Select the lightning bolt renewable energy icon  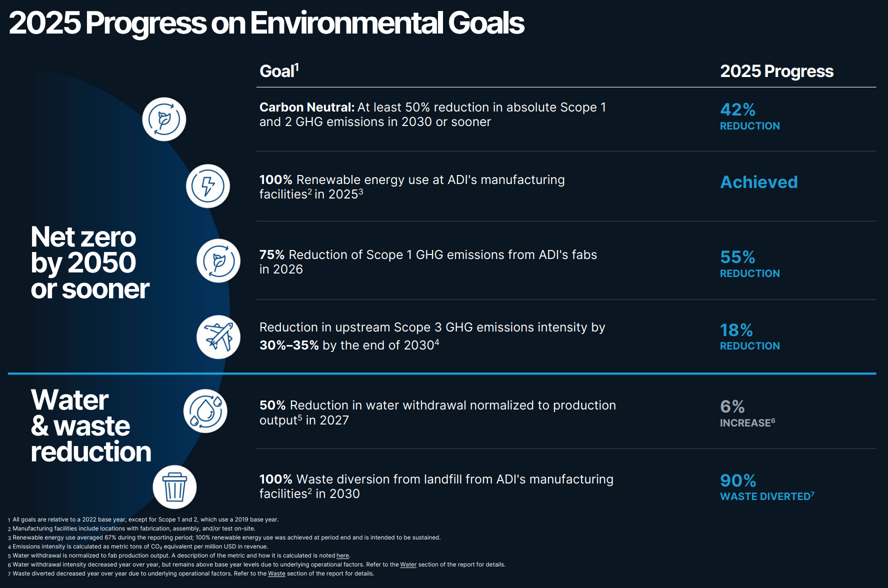click(x=208, y=186)
